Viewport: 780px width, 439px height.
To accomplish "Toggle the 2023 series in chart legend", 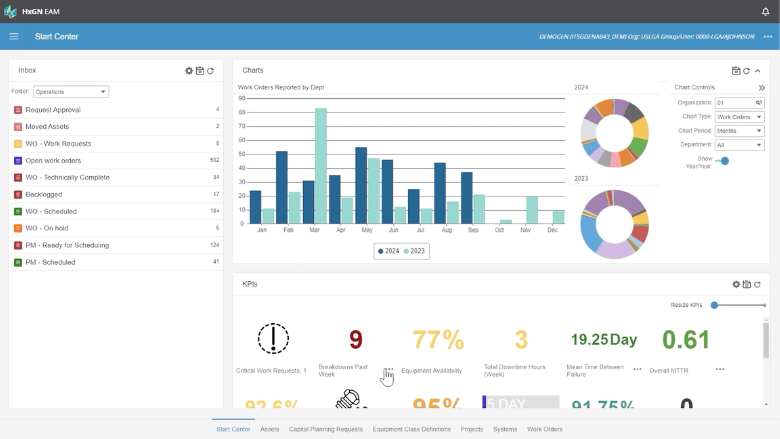I will point(414,251).
